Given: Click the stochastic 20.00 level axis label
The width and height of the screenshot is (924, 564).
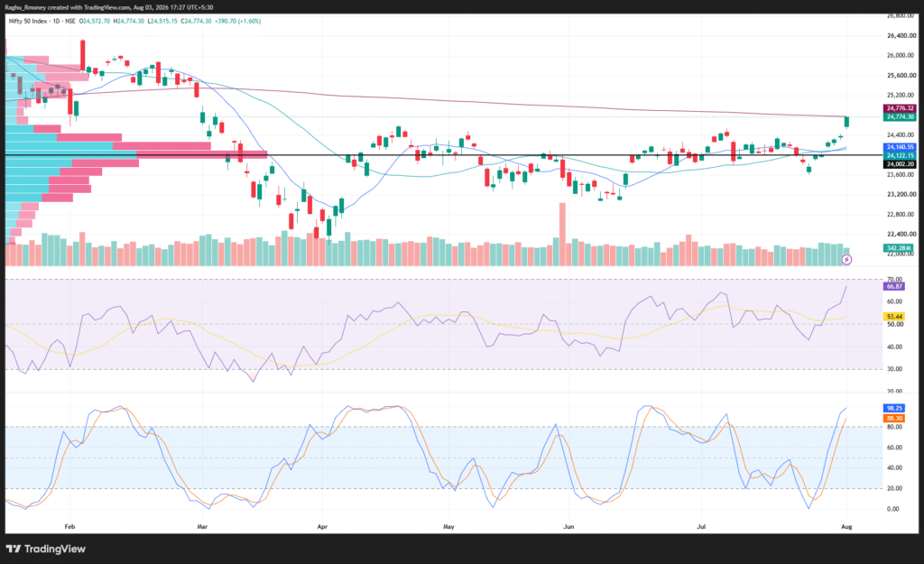Looking at the screenshot, I should click(x=894, y=488).
